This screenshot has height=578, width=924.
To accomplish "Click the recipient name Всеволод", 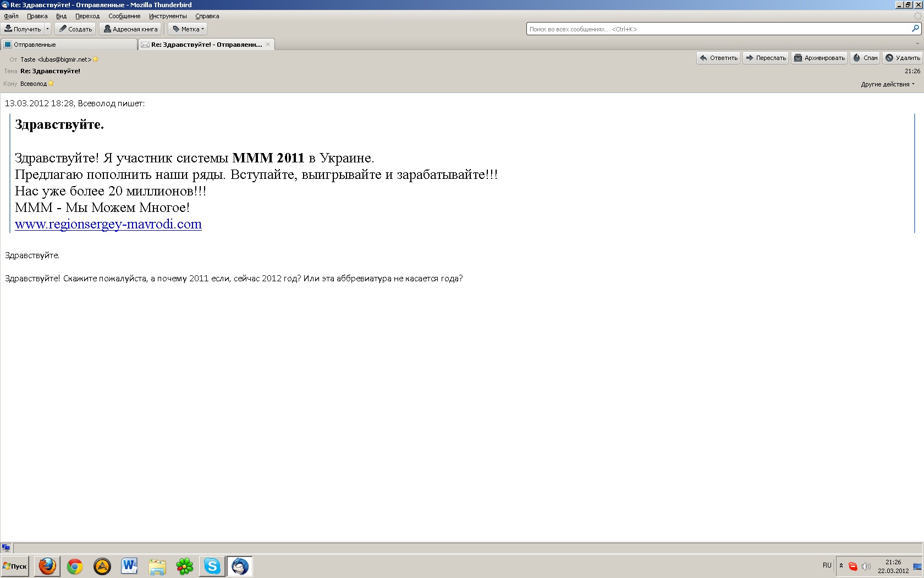I will (34, 84).
